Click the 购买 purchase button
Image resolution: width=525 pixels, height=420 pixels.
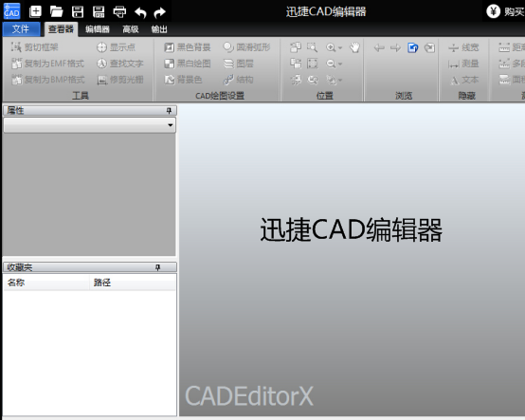pyautogui.click(x=505, y=11)
